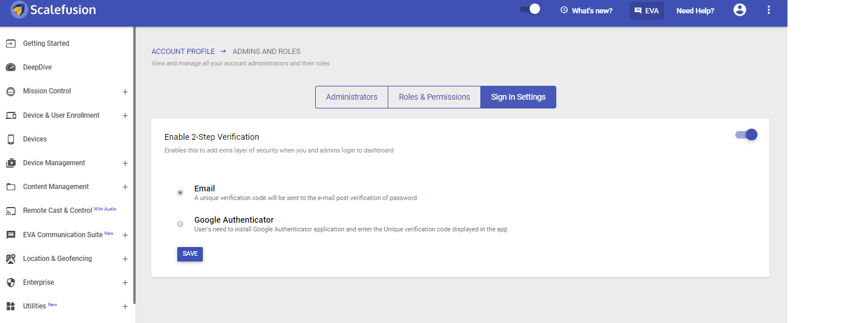Click the EVA button in header
Screen dimensions: 868x323
(647, 10)
